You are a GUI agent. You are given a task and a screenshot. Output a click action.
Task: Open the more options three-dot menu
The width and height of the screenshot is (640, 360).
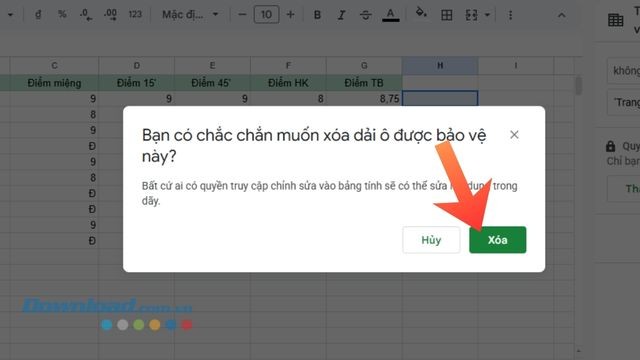(x=510, y=15)
